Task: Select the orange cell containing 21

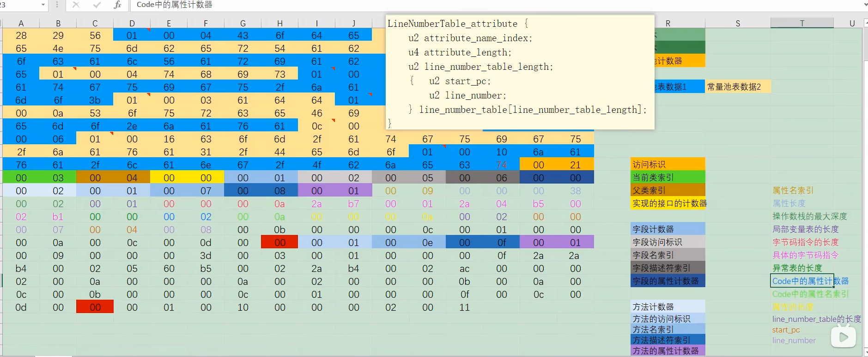Action: point(575,165)
